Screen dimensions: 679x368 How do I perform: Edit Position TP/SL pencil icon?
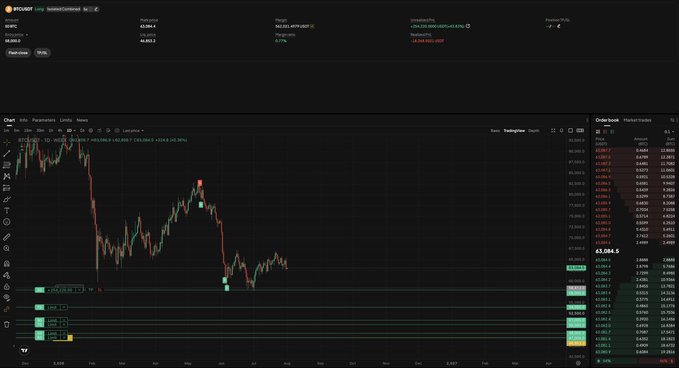click(559, 26)
